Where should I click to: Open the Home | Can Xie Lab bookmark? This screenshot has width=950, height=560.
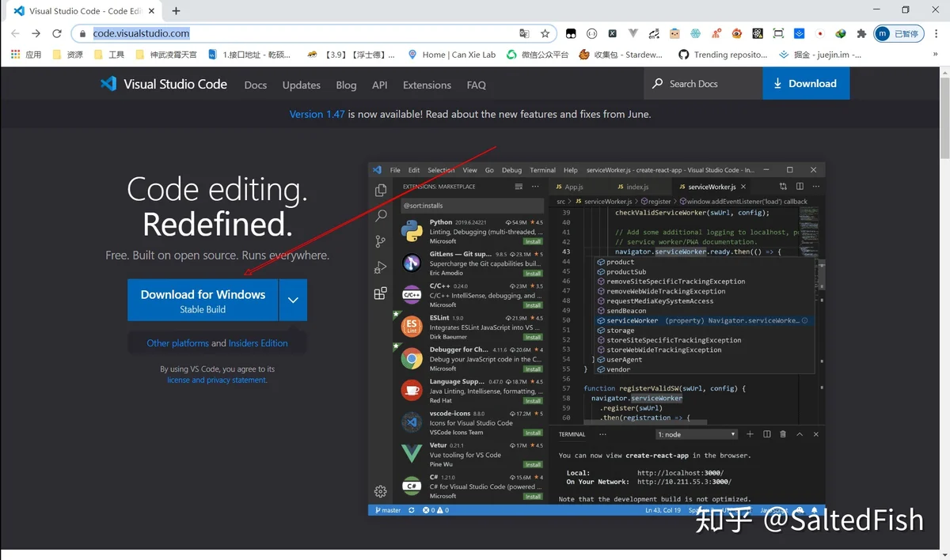click(451, 55)
